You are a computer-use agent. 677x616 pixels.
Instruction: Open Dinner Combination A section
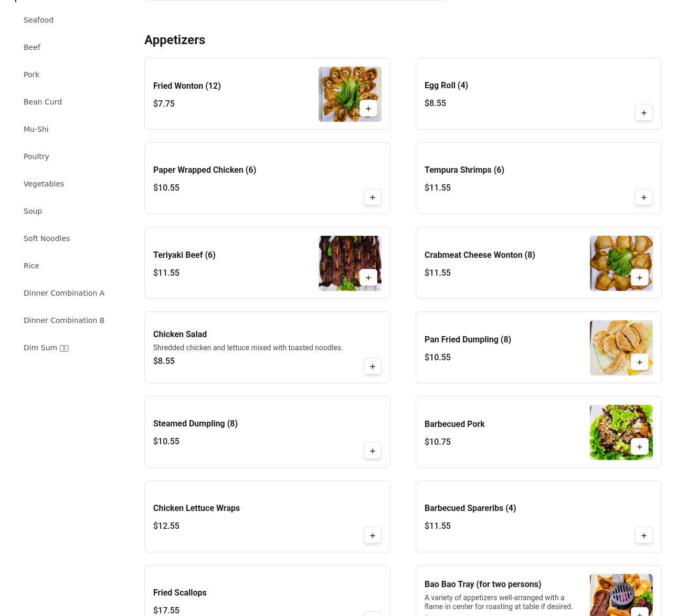[64, 293]
